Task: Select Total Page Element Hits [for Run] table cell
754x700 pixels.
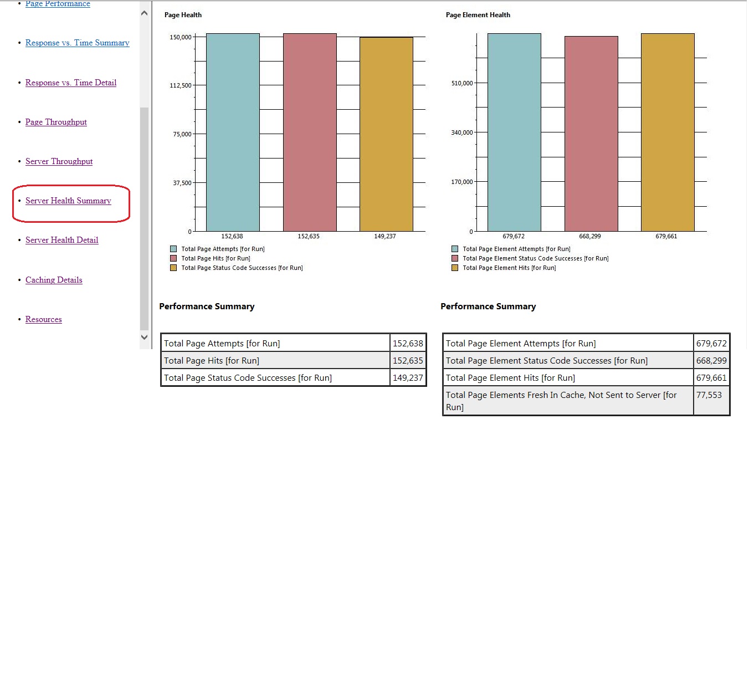Action: click(568, 377)
